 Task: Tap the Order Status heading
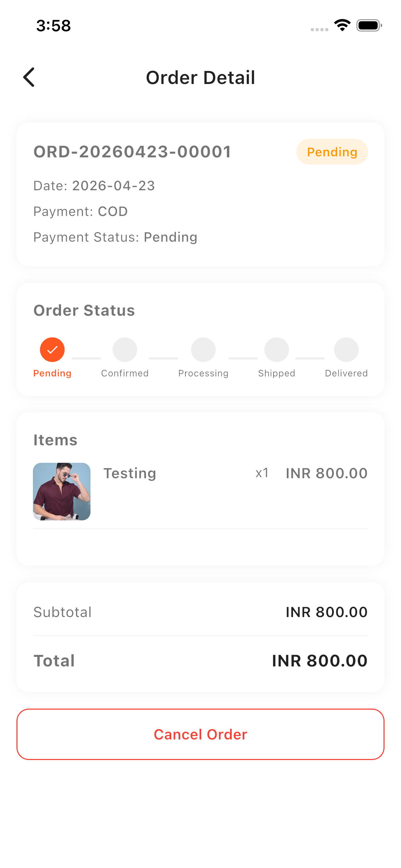click(x=84, y=311)
